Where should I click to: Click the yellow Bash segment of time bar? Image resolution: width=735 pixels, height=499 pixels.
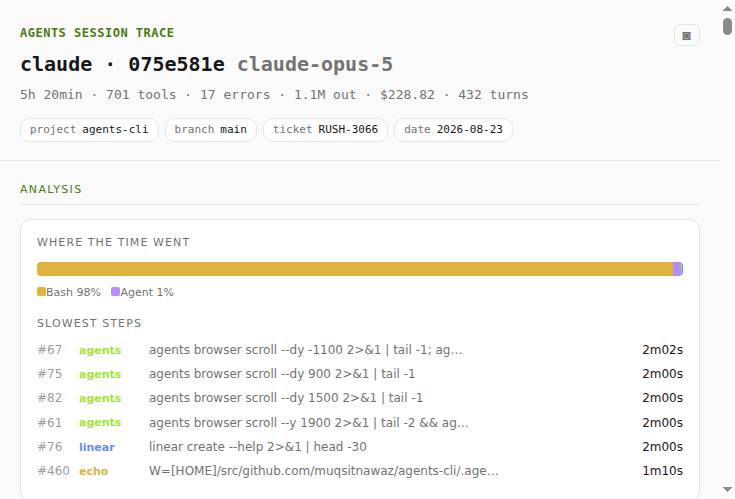click(x=355, y=269)
